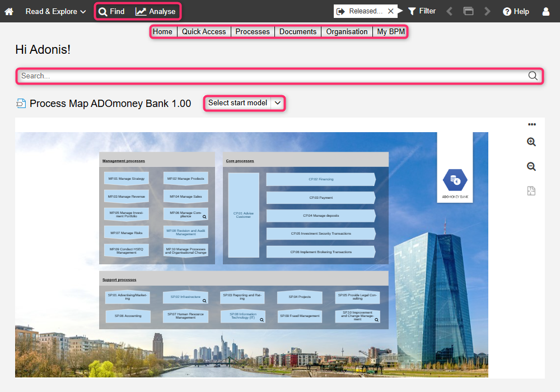Click the magnifier icon in search bar
The width and height of the screenshot is (560, 392).
[x=533, y=76]
